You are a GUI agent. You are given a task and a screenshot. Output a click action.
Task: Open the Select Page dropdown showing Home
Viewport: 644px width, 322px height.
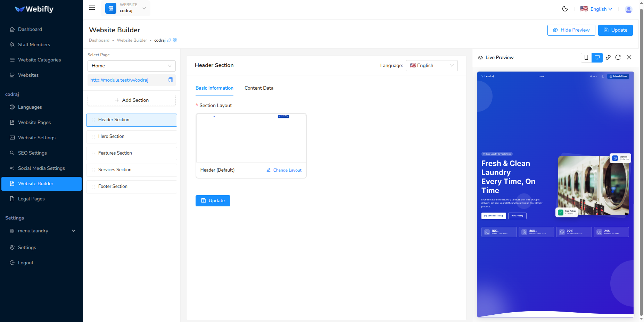pos(131,66)
